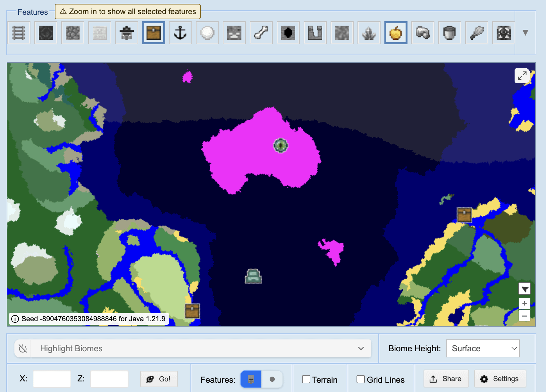Screen dimensions: 546x392
Task: Click the Go! button
Action: [159, 379]
